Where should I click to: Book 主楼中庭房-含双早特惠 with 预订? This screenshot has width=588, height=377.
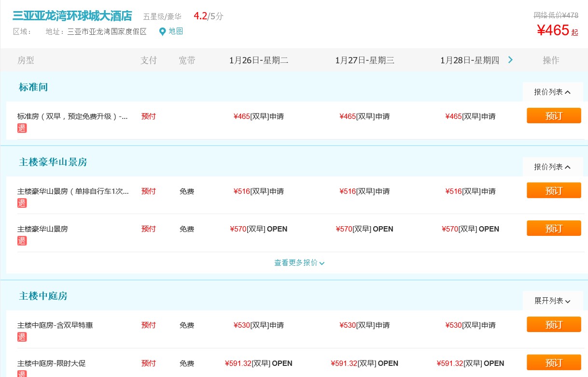tap(554, 325)
